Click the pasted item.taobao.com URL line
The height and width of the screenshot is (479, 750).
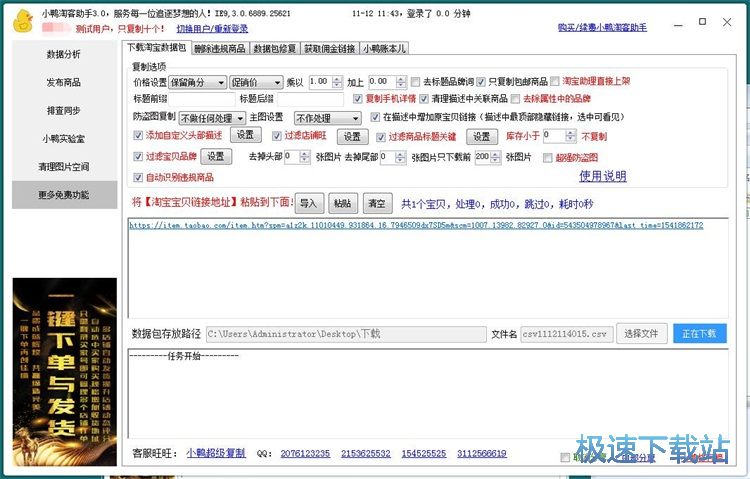click(x=416, y=225)
